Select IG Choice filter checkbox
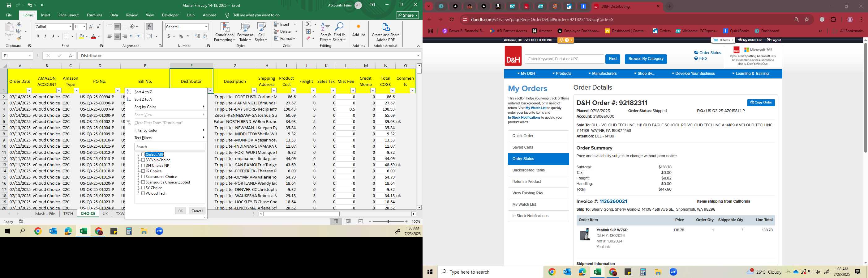This screenshot has height=278, width=868. pyautogui.click(x=143, y=171)
